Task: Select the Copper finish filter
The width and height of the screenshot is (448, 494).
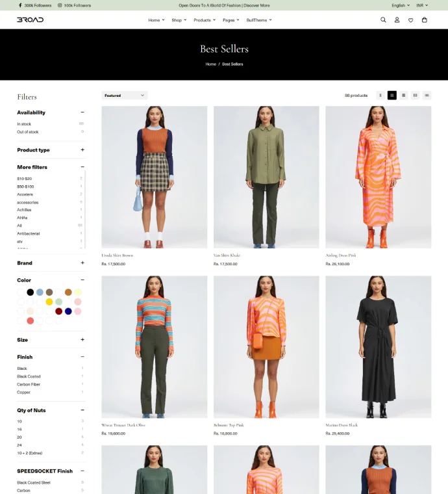Action: click(x=23, y=392)
